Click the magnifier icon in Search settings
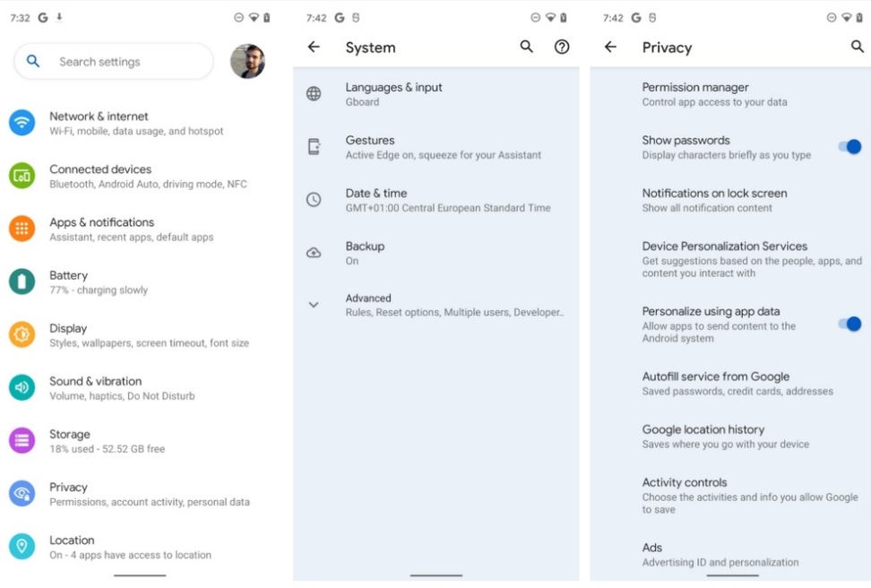Viewport: 871px width, 588px height. (33, 61)
